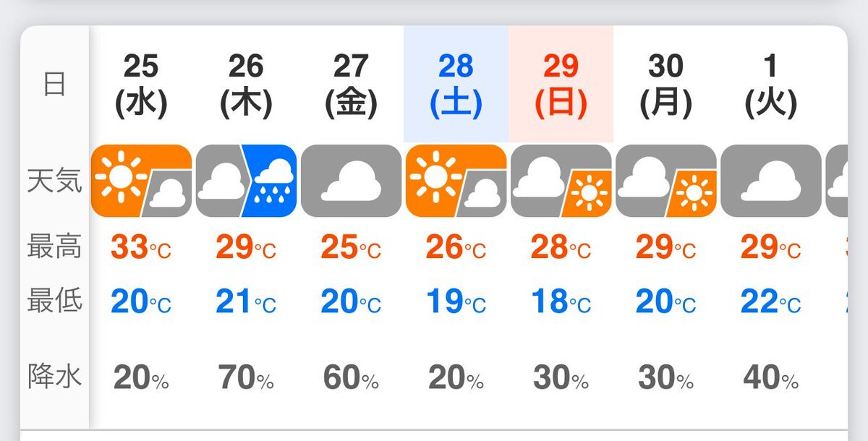Screen dimensions: 868x441
Task: Click the cloudy-then-sunny icon for 30 (月)
Action: (666, 181)
